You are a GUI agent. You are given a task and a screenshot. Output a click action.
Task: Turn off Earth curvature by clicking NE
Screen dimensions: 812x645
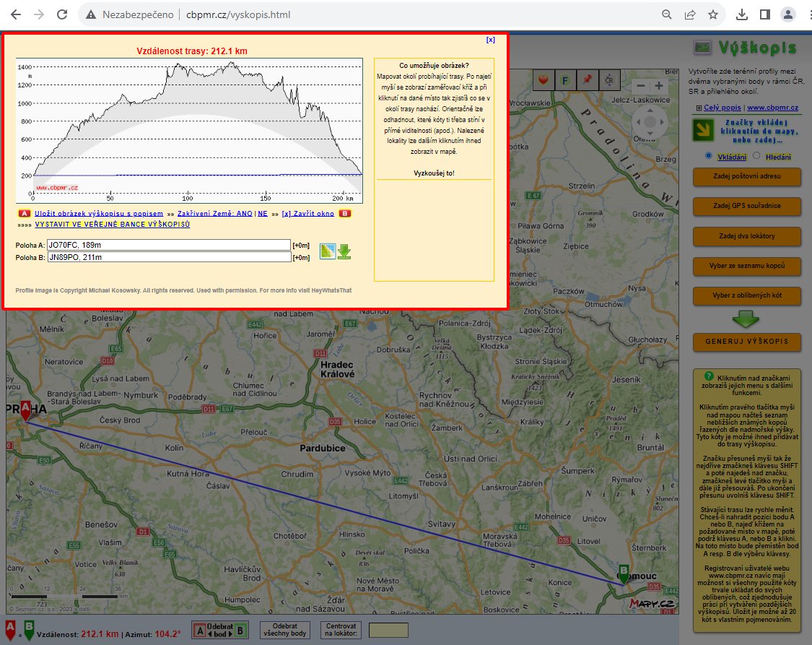point(263,214)
